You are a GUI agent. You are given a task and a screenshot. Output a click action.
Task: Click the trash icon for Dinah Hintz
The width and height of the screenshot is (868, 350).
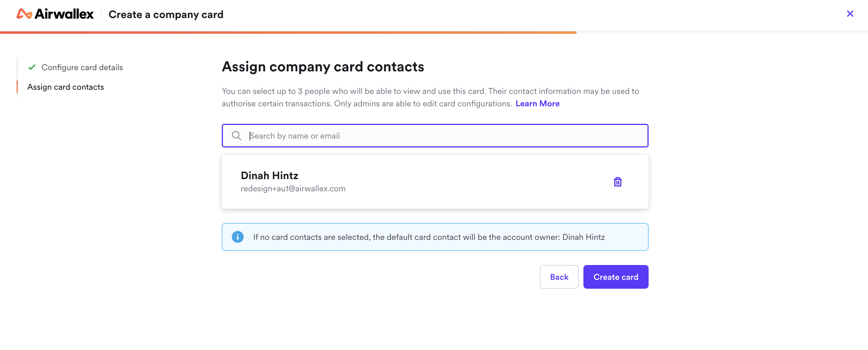click(617, 182)
